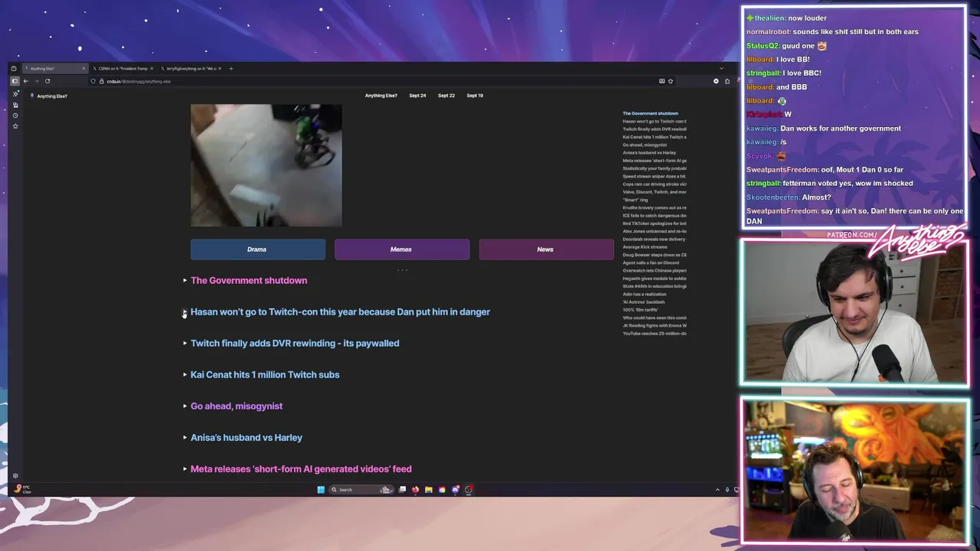Image resolution: width=980 pixels, height=551 pixels.
Task: Switch to the JerryRigEverything on X tab
Action: point(191,69)
